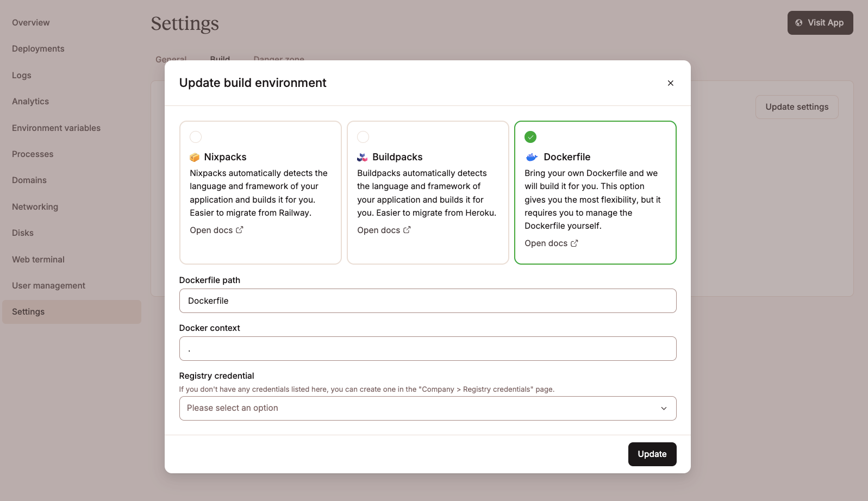
Task: Click the checked Dockerfile radio button
Action: [530, 137]
